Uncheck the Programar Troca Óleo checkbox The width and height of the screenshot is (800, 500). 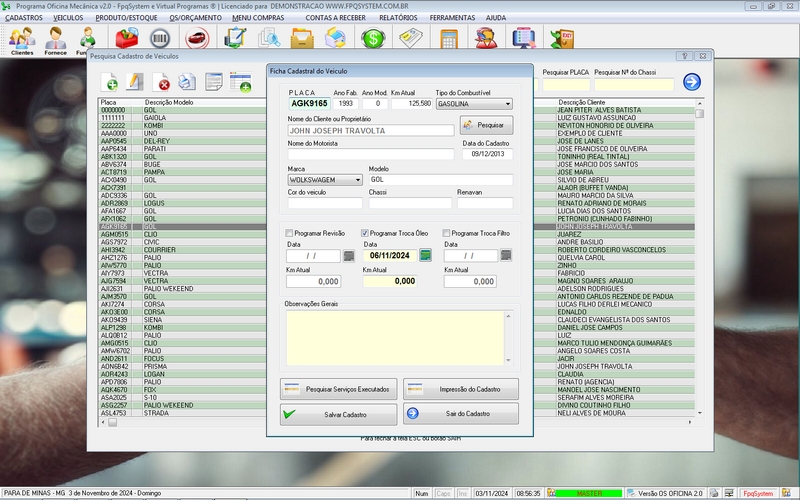[365, 232]
